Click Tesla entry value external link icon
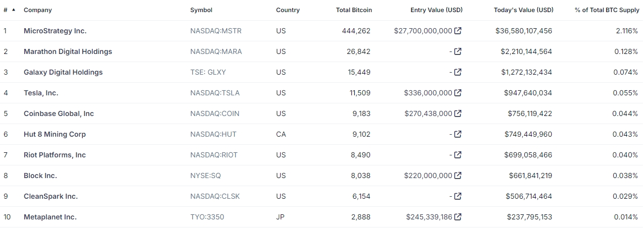 (458, 93)
